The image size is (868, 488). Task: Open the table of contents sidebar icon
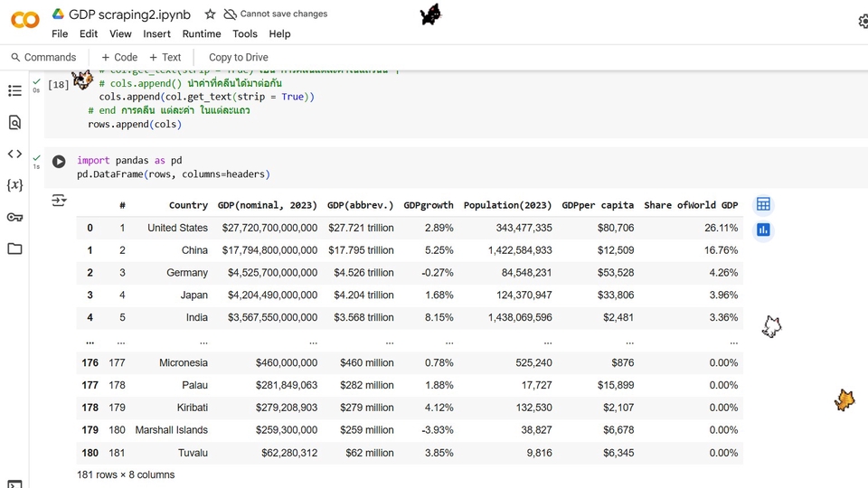[x=15, y=90]
